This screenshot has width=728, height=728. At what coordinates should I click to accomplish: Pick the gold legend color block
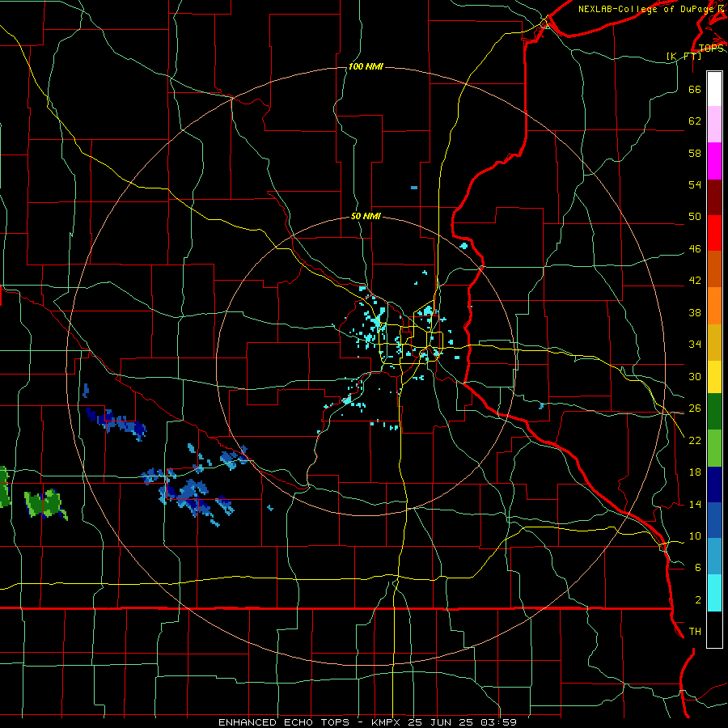[x=714, y=342]
